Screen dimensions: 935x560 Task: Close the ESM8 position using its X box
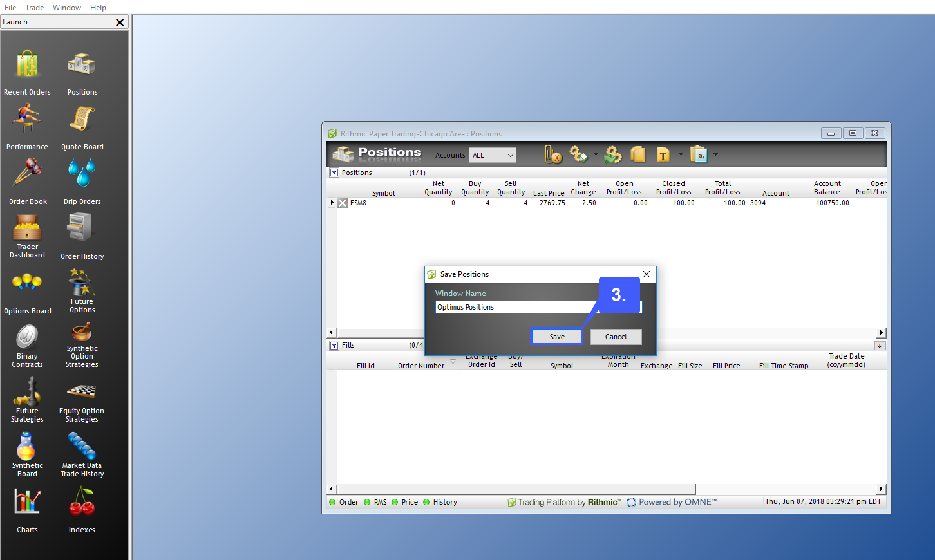(343, 203)
